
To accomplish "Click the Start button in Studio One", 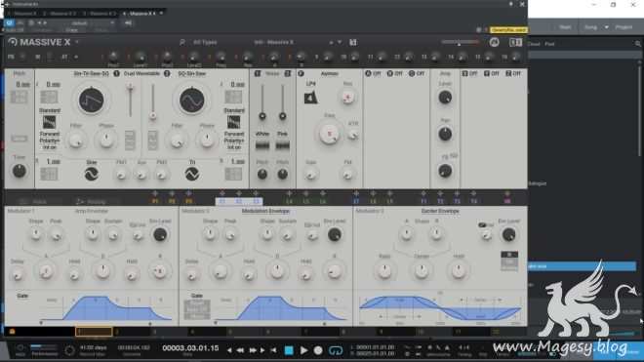I will (x=565, y=27).
